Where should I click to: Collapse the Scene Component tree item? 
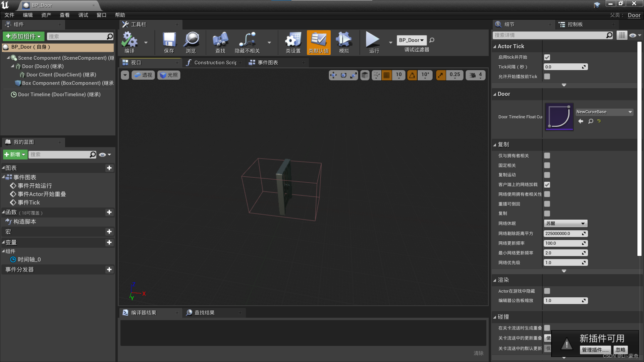point(9,58)
